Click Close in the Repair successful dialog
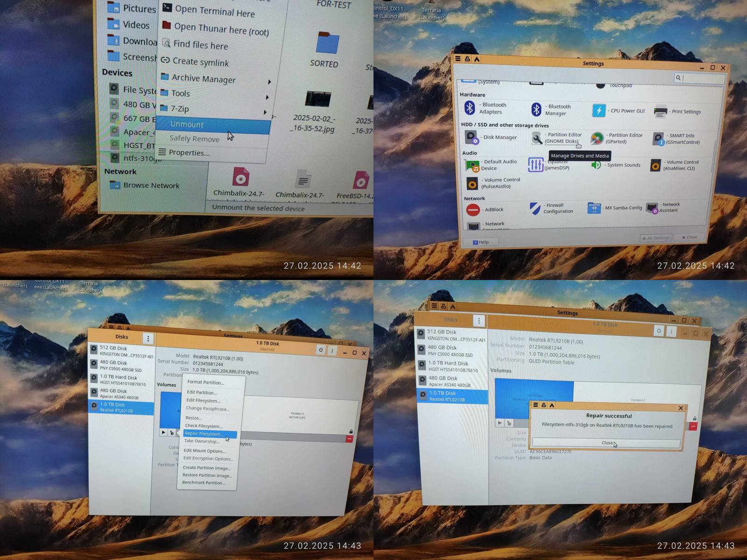This screenshot has width=747, height=560. coord(606,443)
